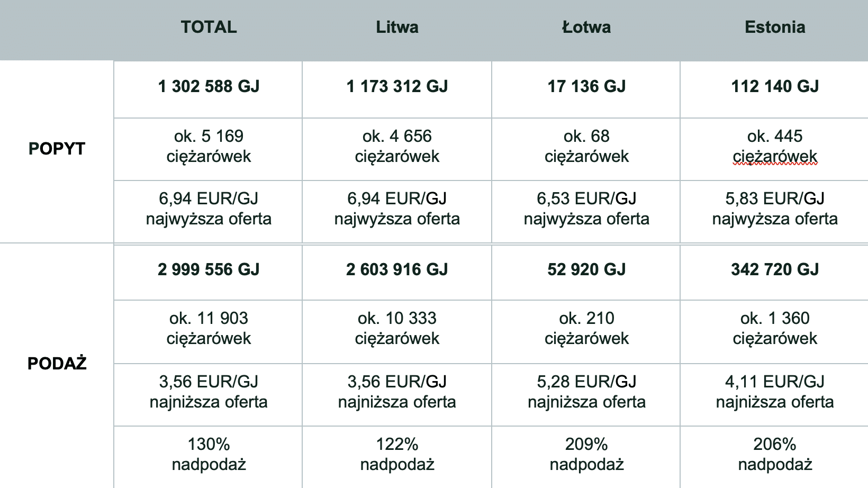Click the TOTAL column header
Viewport: 868px width, 488px height.
[x=209, y=28]
